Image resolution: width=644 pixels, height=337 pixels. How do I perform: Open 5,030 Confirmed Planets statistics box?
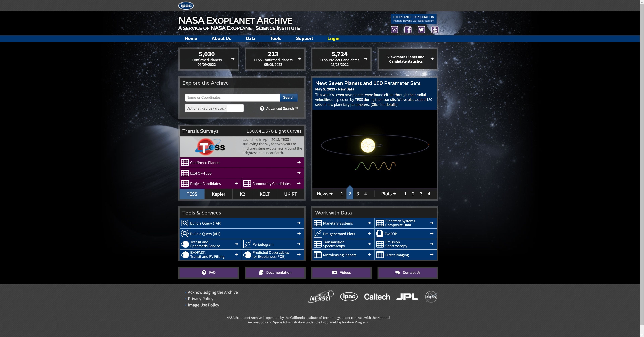208,59
